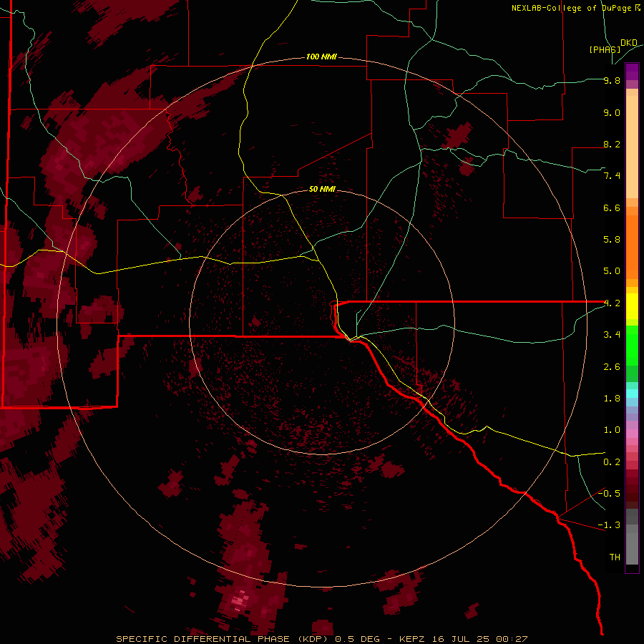Pick the gray band at the scale bottom
The width and height of the screenshot is (644, 644).
[x=632, y=537]
